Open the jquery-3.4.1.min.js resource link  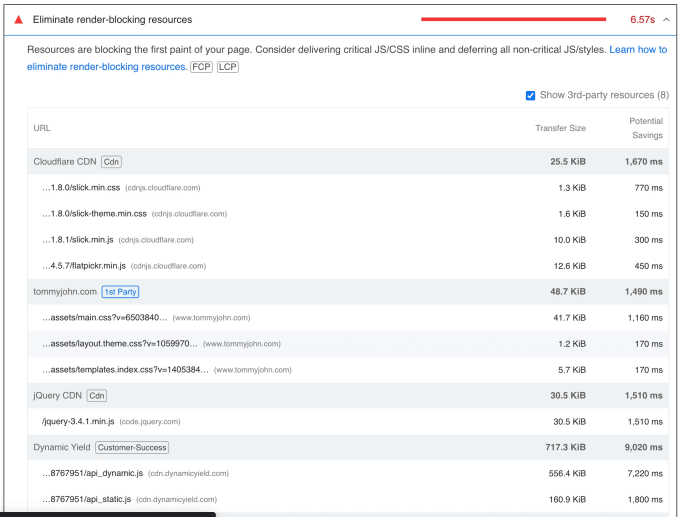(x=78, y=422)
